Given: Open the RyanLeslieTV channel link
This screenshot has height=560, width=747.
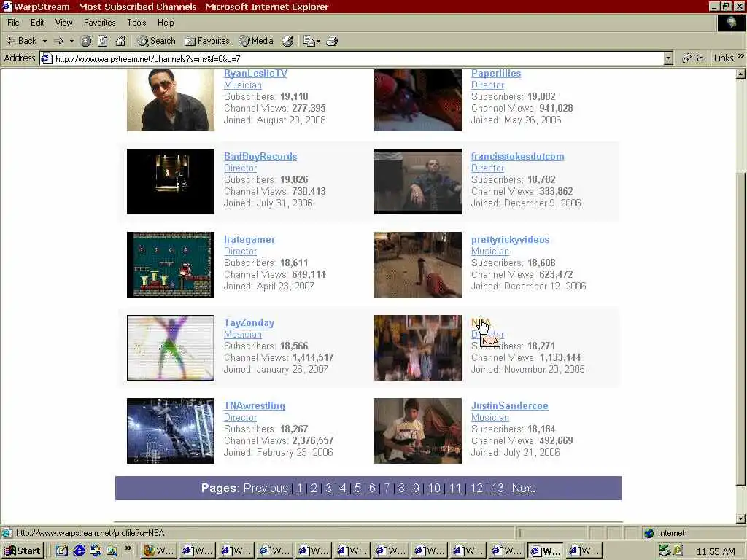Looking at the screenshot, I should coord(255,74).
